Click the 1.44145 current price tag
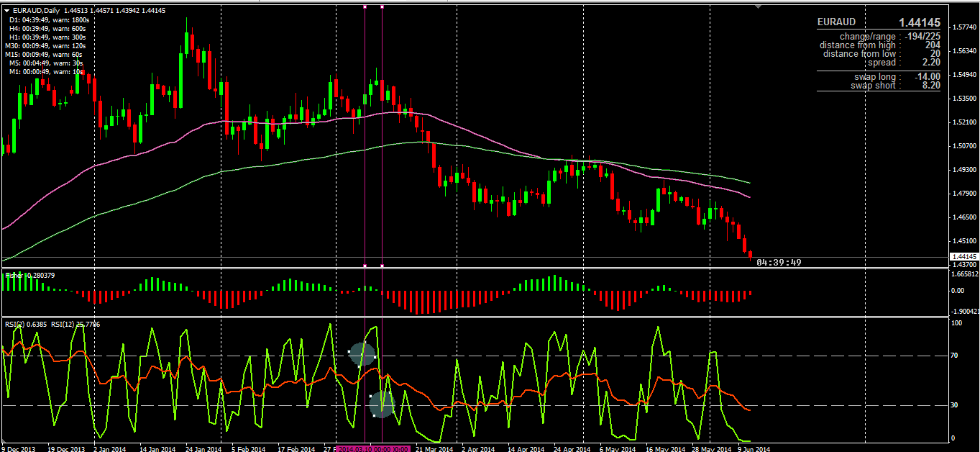The height and width of the screenshot is (452, 980). (x=963, y=256)
